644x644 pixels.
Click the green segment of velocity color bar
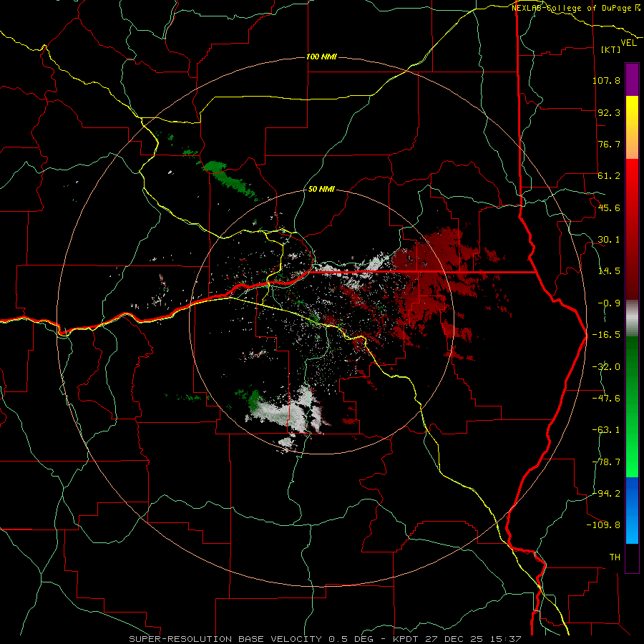click(x=632, y=406)
